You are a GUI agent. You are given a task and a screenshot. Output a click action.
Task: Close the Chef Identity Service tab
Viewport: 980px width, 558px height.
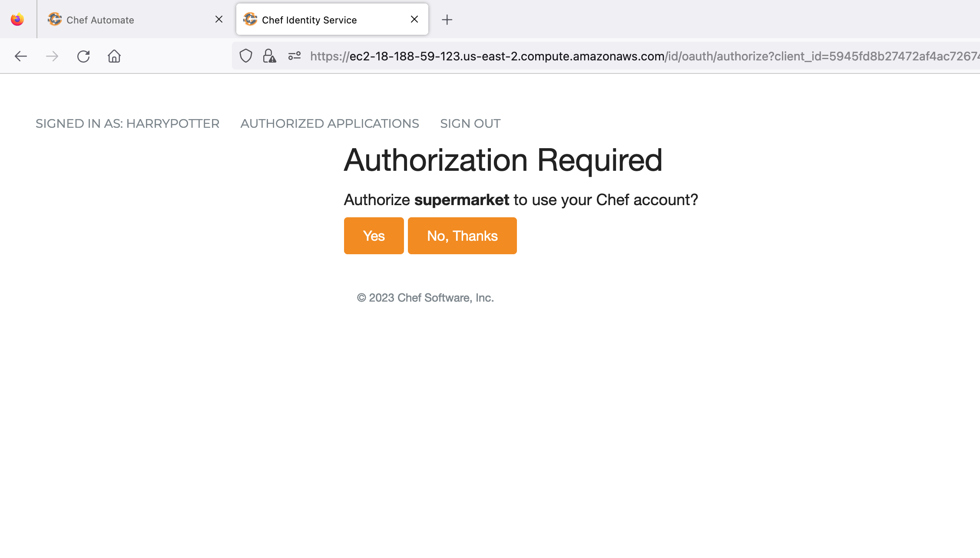pos(414,19)
